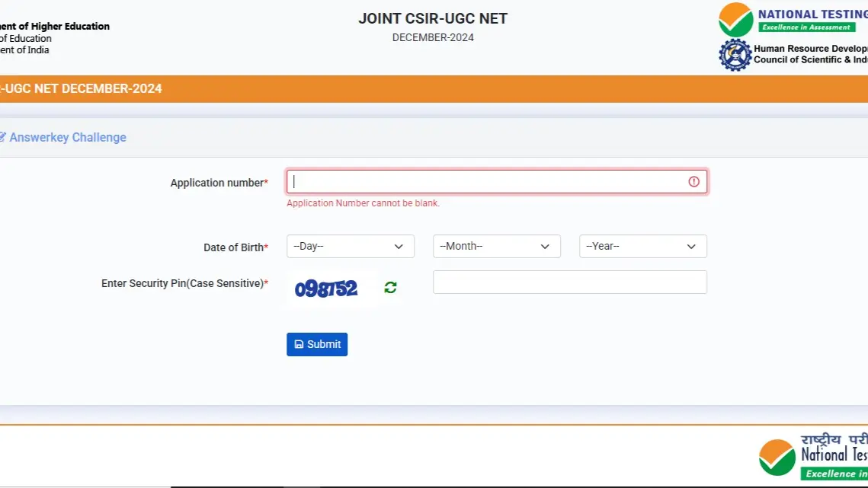Click the captcha image showing 098752
The width and height of the screenshot is (868, 488).
tap(328, 288)
